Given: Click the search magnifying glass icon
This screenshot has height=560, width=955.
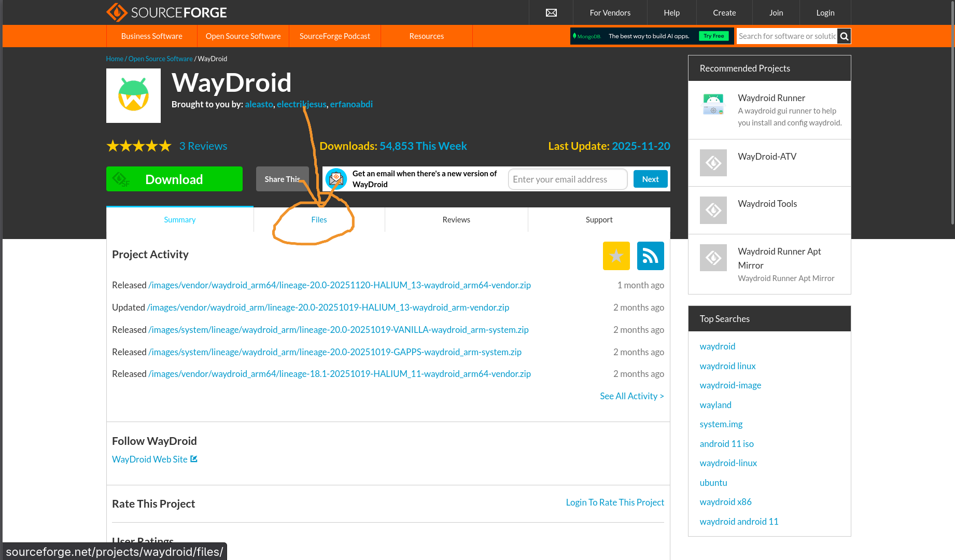Looking at the screenshot, I should (x=844, y=36).
